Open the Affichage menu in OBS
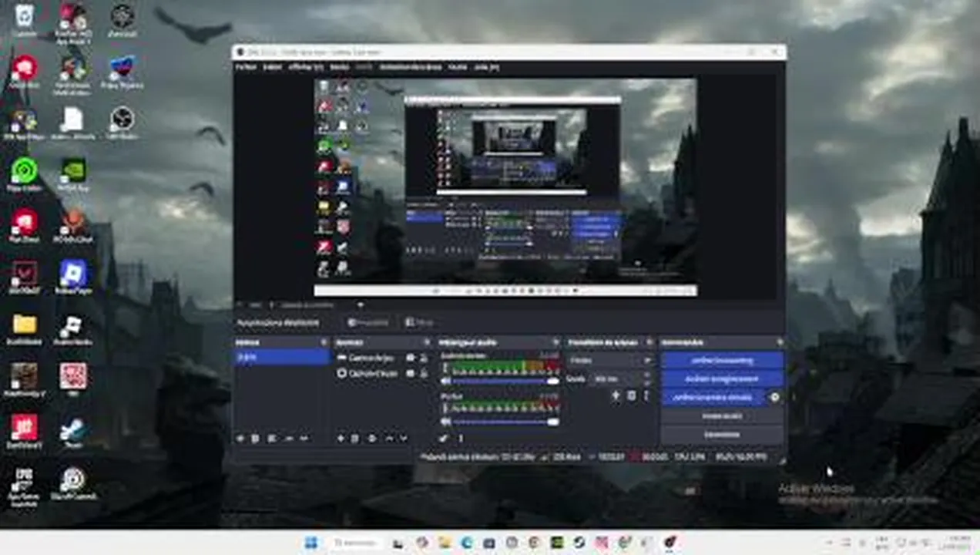This screenshot has width=980, height=555. pos(306,67)
